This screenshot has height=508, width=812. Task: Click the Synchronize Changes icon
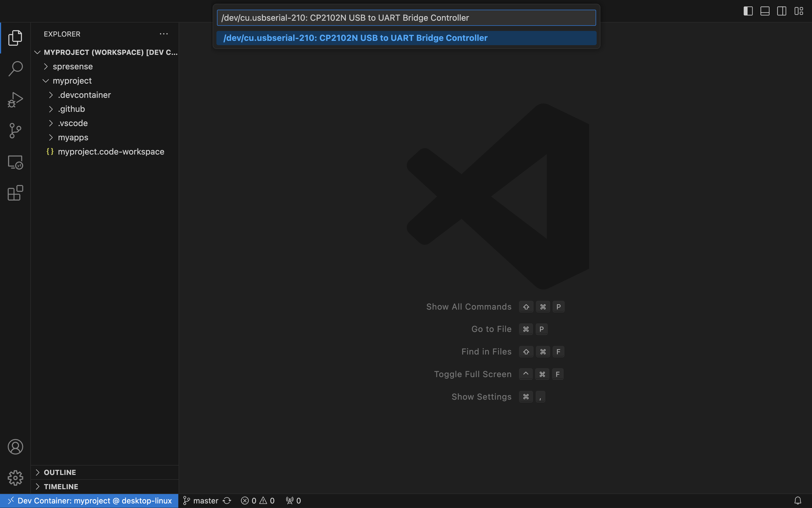click(227, 500)
